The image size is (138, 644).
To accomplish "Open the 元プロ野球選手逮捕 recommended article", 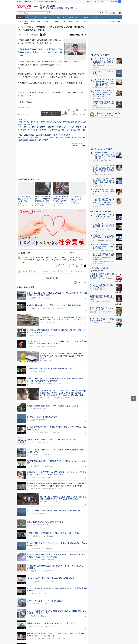I will pos(50,368).
